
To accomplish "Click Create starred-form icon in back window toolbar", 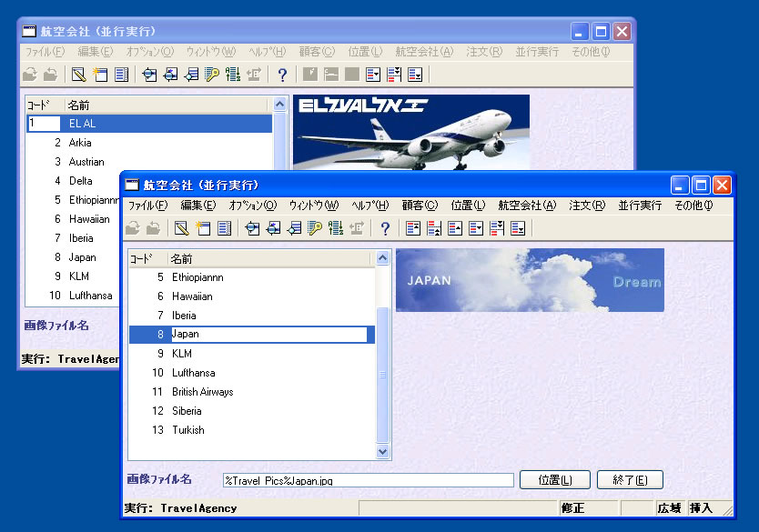I will click(100, 75).
